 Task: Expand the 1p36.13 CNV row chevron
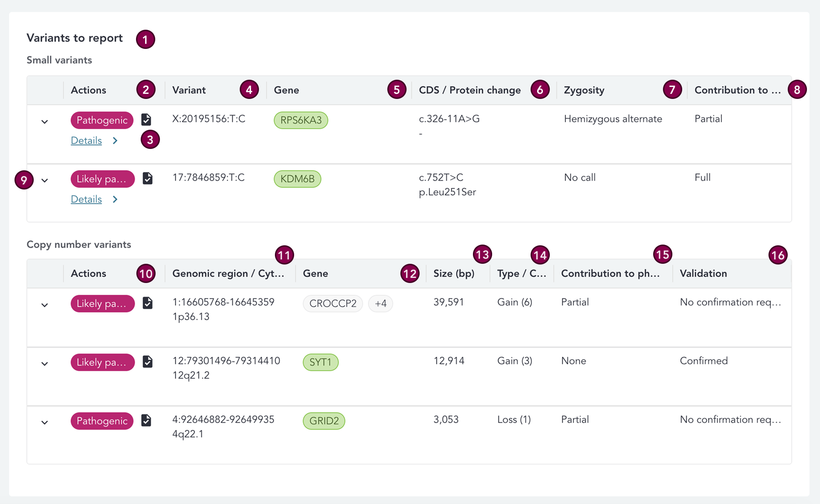[45, 305]
